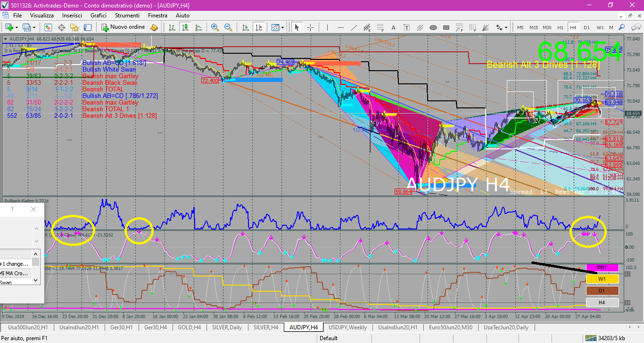Open the Terminal panel icon

88,27
